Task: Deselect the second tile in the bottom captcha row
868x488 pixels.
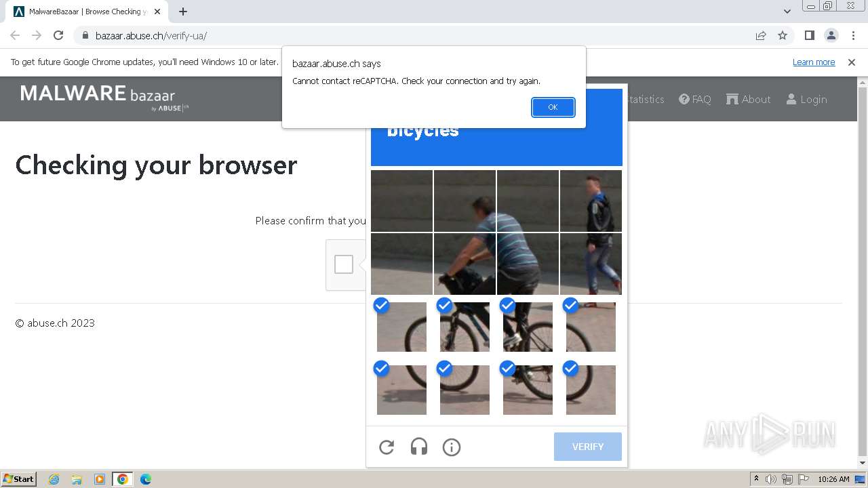Action: tap(465, 390)
